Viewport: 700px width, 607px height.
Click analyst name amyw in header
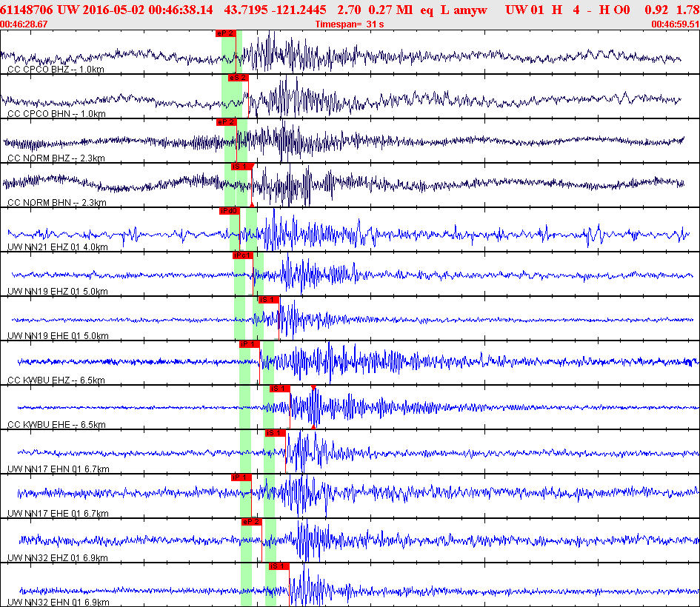tap(470, 10)
